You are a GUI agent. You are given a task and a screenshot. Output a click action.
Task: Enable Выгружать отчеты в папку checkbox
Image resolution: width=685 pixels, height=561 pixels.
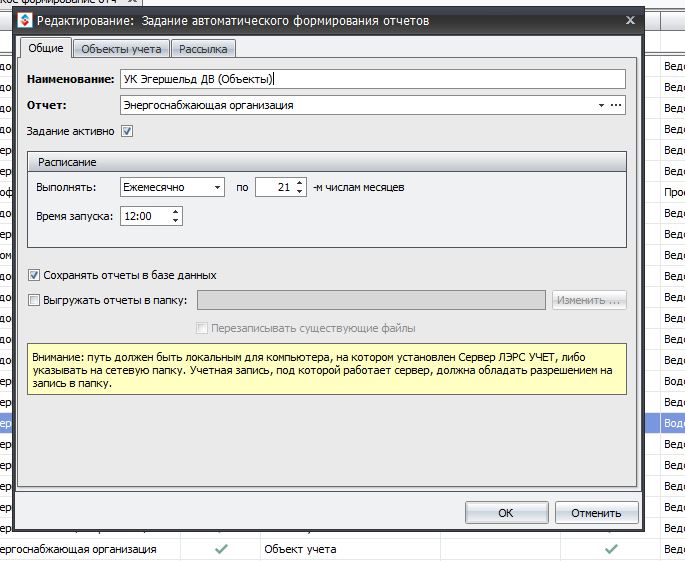coord(34,300)
